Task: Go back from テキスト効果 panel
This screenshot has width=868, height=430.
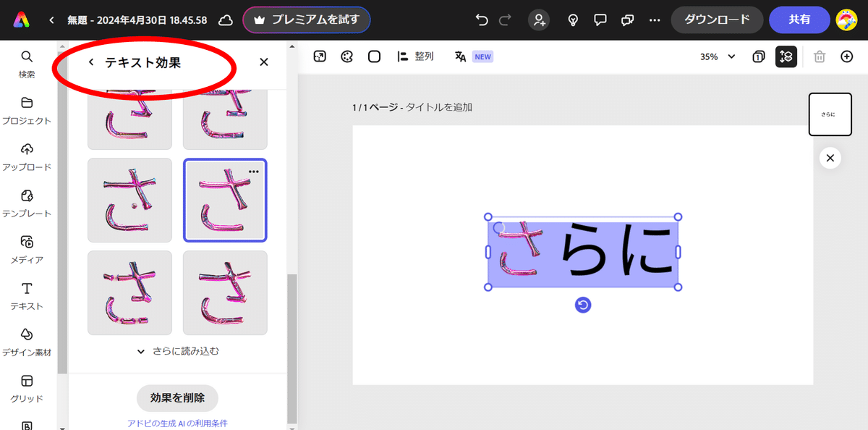Action: (x=91, y=62)
